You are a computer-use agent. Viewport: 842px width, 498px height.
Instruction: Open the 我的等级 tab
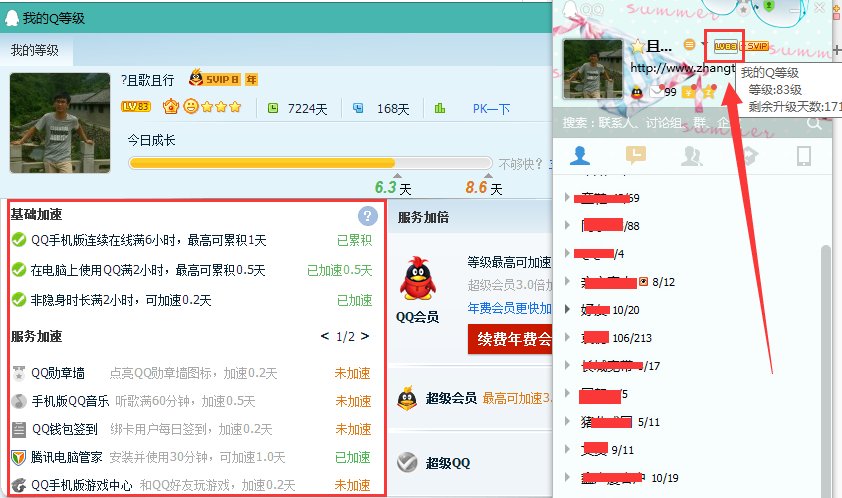click(x=35, y=50)
